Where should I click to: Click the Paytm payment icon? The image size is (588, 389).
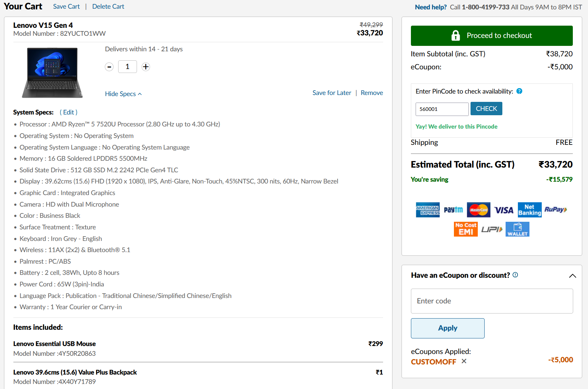453,210
